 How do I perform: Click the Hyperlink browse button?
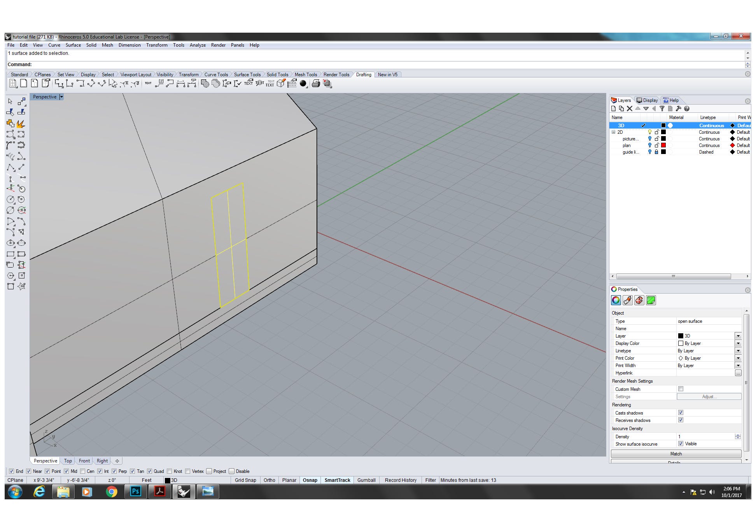pyautogui.click(x=738, y=373)
